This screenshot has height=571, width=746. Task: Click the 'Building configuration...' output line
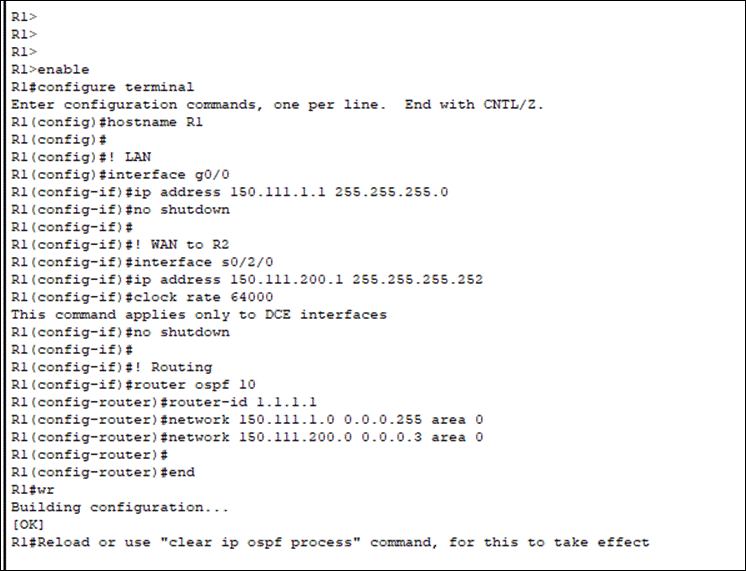click(120, 507)
